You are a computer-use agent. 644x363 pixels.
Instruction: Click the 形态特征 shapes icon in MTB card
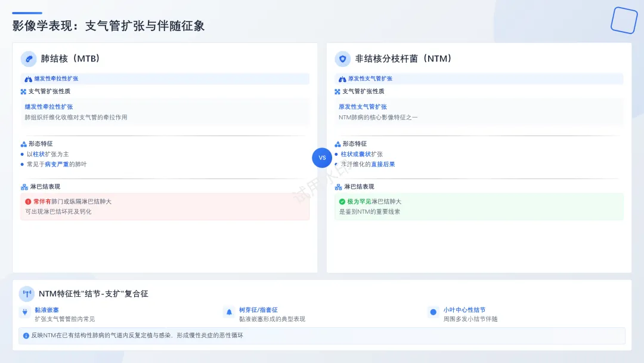point(23,144)
